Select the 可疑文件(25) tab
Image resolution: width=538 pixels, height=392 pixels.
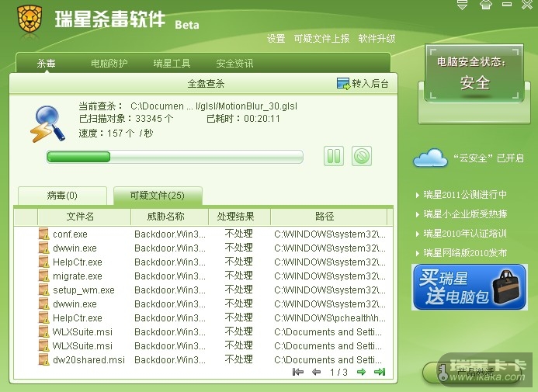[158, 196]
